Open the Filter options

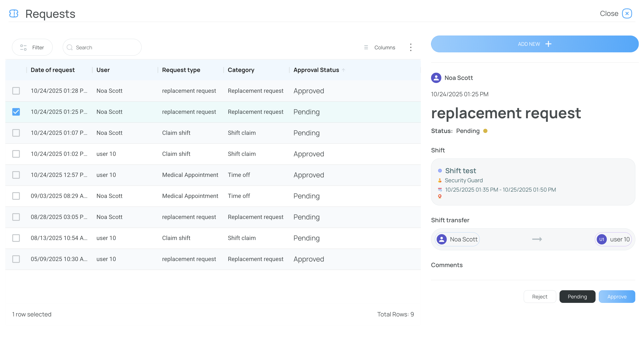(32, 47)
